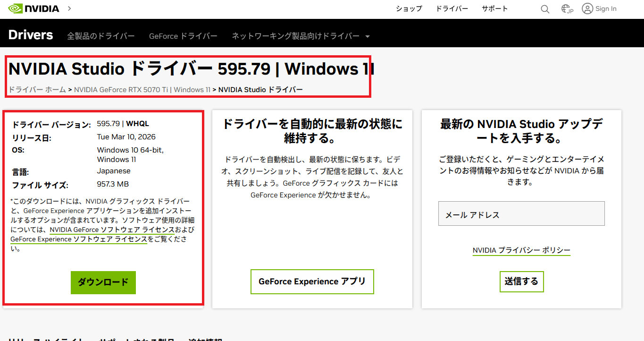Click the メール アドレス input field
Viewport: 644px width, 341px height.
(521, 214)
